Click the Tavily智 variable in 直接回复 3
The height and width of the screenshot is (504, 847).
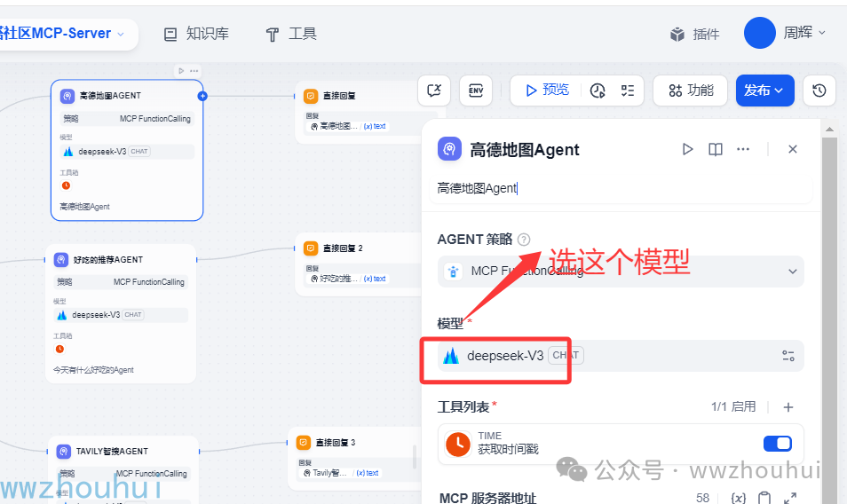click(x=326, y=473)
